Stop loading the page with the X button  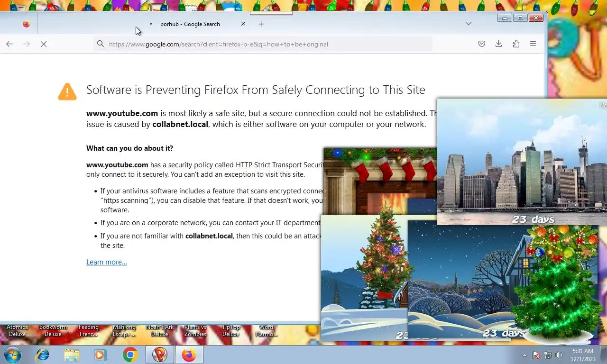[44, 44]
